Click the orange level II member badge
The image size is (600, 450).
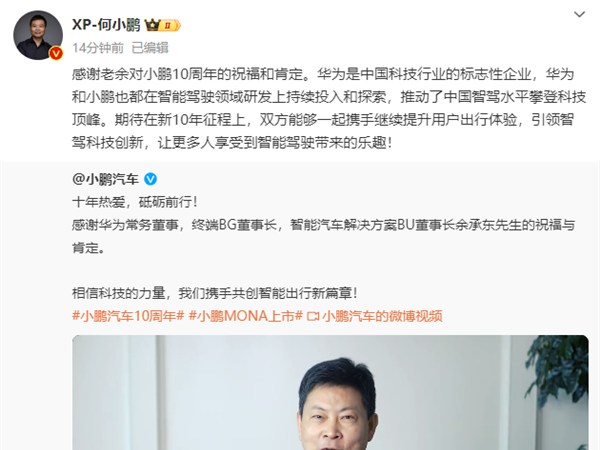[x=170, y=26]
